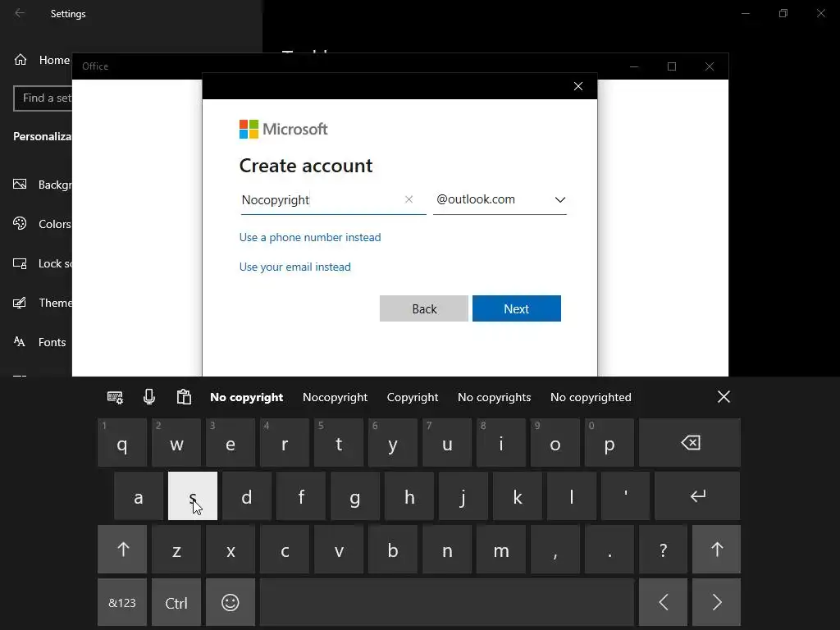
Task: Open Lock screen settings page
Action: click(x=42, y=263)
